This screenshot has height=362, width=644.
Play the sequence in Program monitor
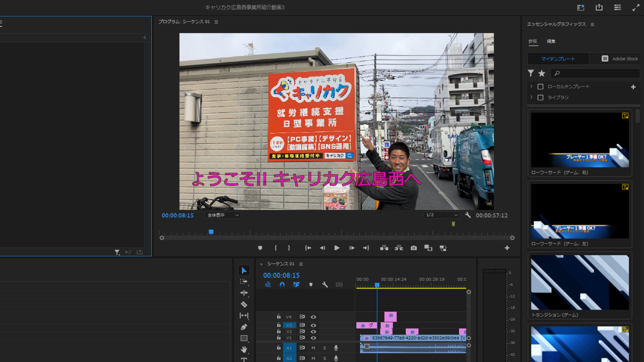coord(337,248)
